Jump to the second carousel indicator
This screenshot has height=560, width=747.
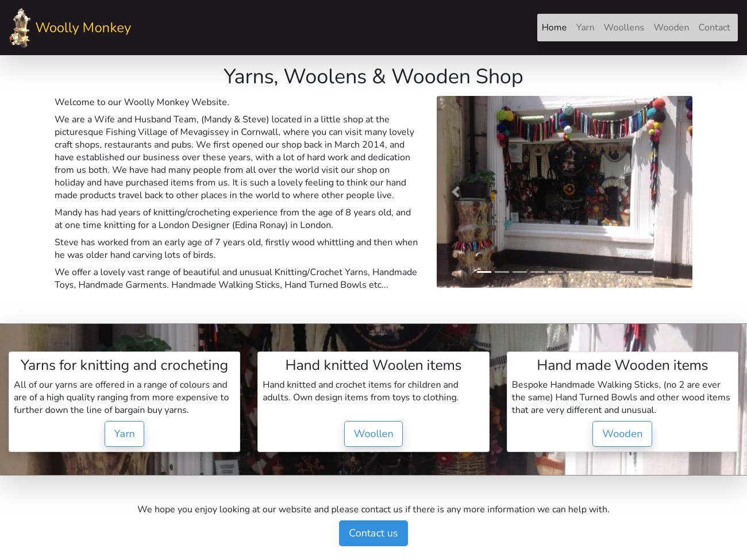point(502,272)
